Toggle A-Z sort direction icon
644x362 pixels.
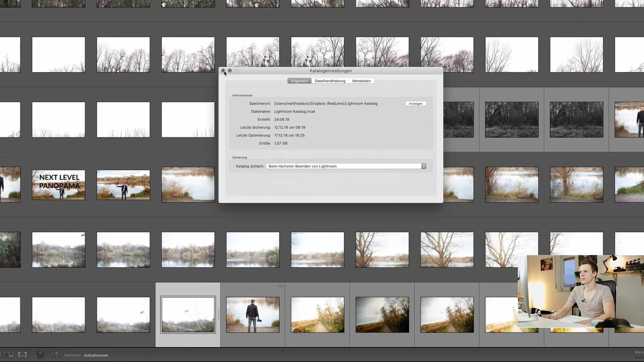pyautogui.click(x=56, y=355)
